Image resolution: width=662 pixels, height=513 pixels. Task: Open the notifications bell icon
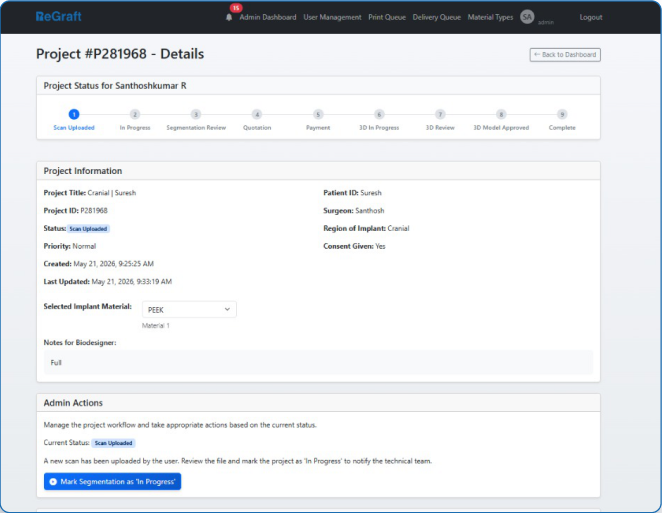(x=229, y=17)
